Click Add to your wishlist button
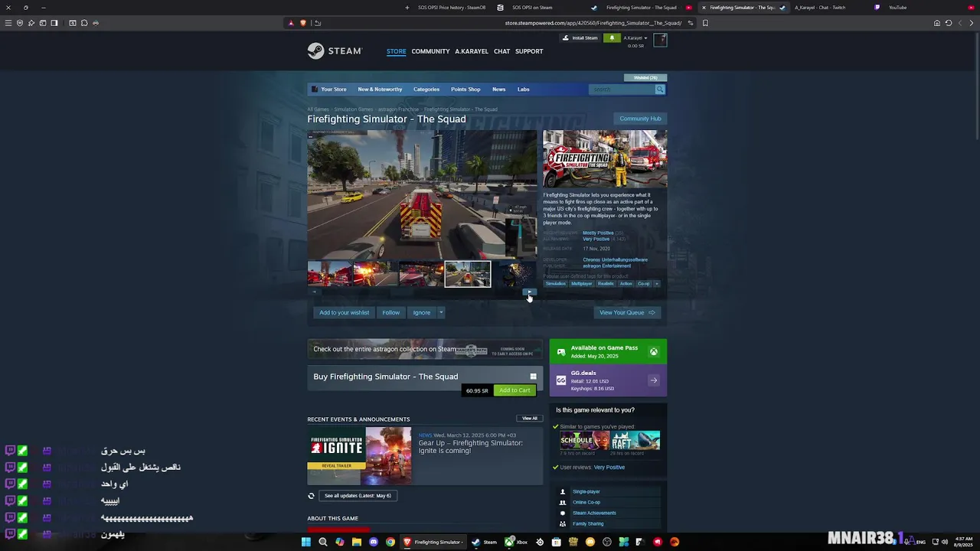 [x=344, y=312]
